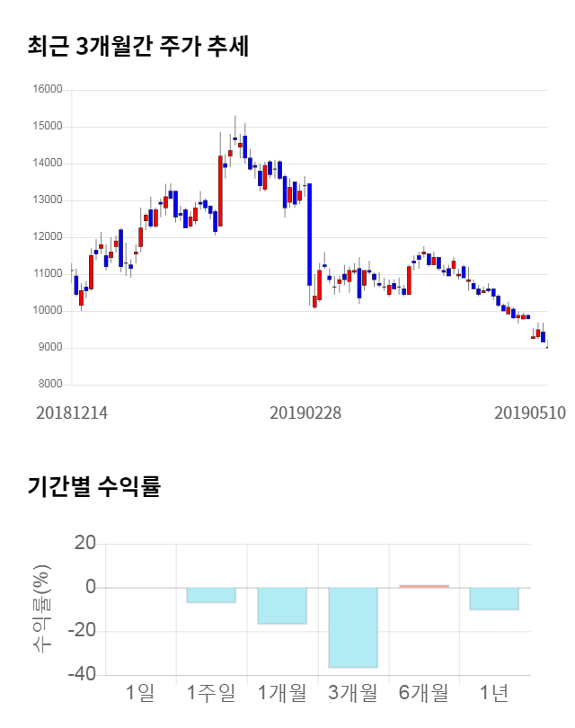
Task: Click the -40 tick on returns axis
Action: pos(83,675)
